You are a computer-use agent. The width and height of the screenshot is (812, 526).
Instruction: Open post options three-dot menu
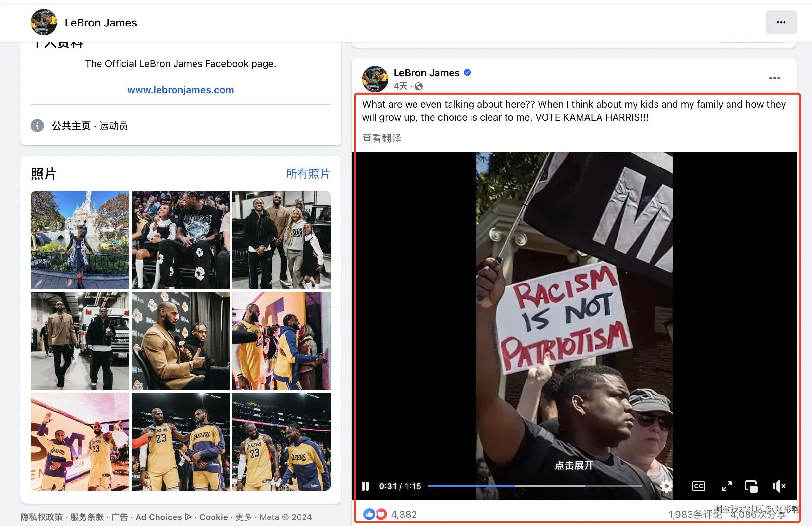tap(774, 78)
